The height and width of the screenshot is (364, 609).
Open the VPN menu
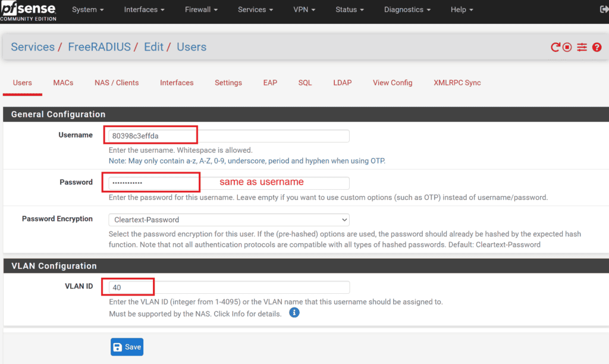pos(304,10)
